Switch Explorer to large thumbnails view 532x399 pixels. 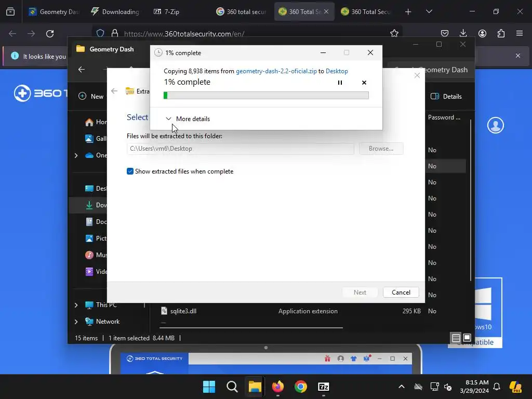[x=467, y=338]
